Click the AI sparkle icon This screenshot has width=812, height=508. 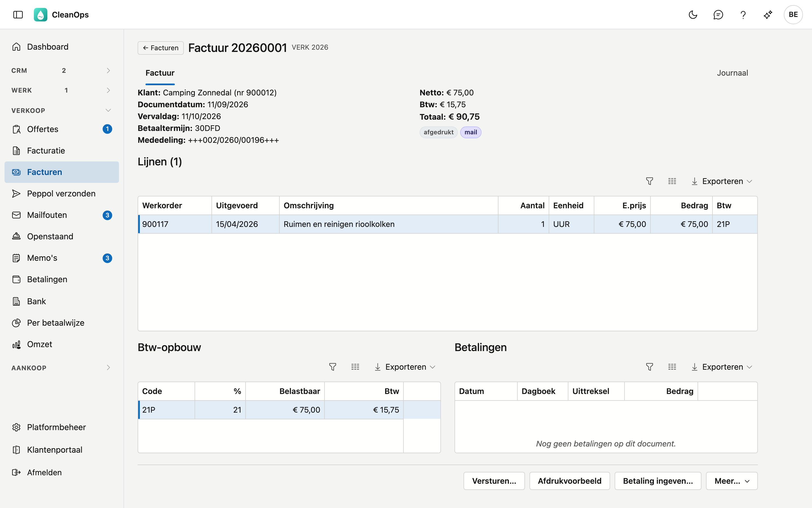[768, 14]
